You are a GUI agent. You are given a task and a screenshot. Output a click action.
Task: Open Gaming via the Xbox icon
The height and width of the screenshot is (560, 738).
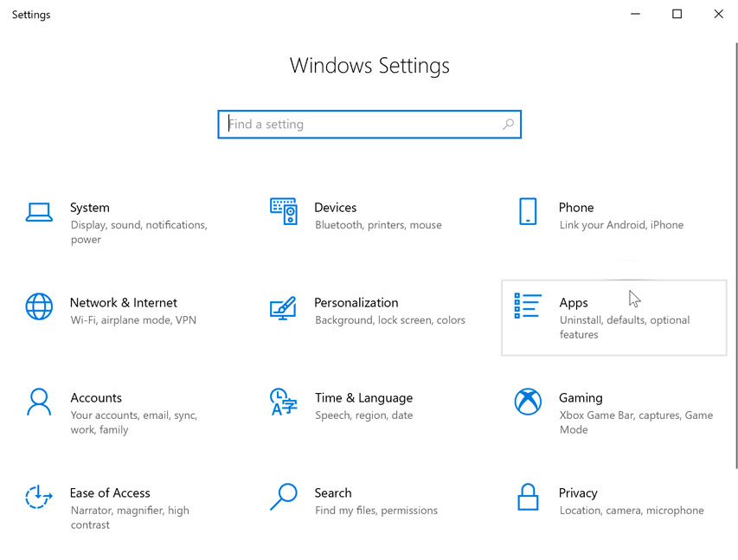point(529,402)
